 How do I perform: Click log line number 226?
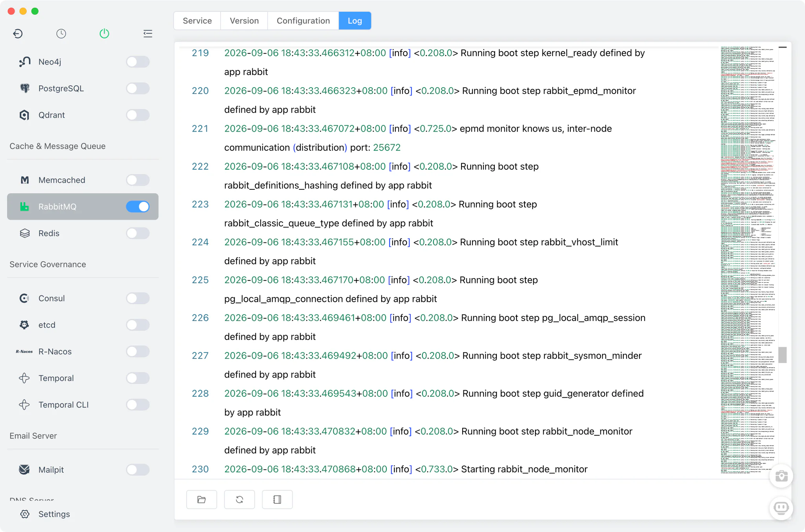(200, 318)
